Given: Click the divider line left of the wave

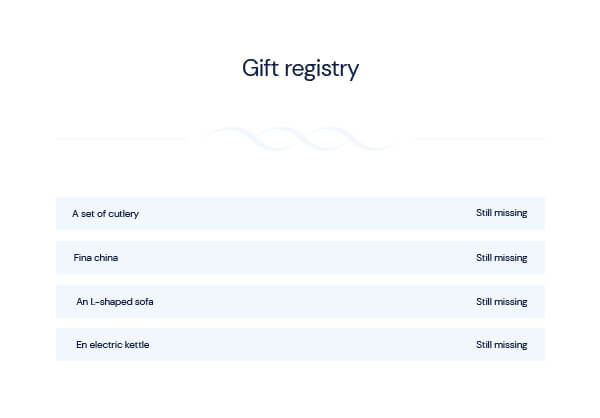Looking at the screenshot, I should (x=120, y=139).
